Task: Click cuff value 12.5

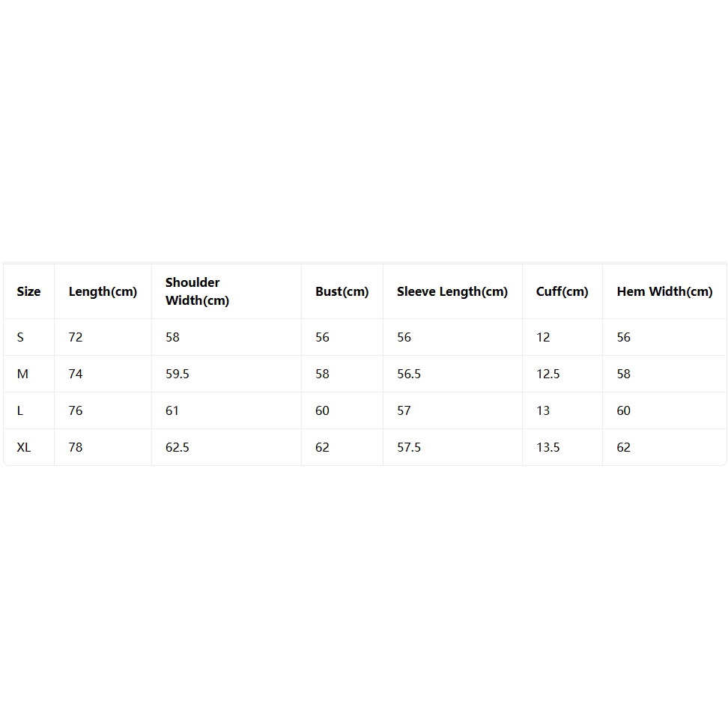Action: coord(547,374)
